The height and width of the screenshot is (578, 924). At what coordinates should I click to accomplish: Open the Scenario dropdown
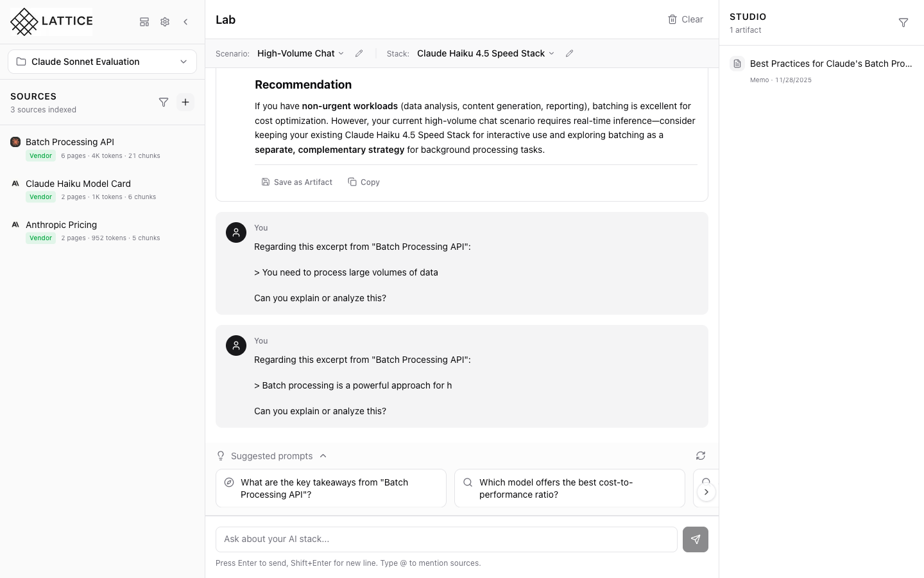(x=300, y=53)
